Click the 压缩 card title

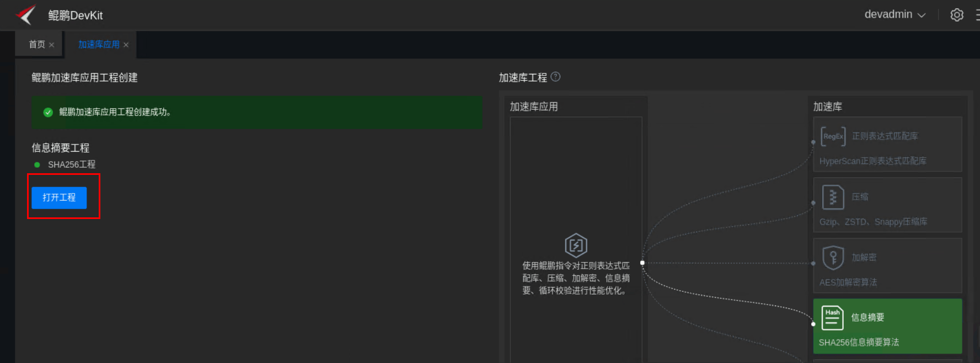(860, 197)
